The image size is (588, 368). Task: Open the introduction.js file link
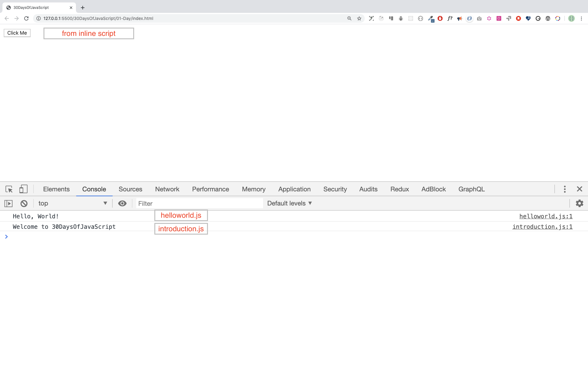(x=542, y=226)
